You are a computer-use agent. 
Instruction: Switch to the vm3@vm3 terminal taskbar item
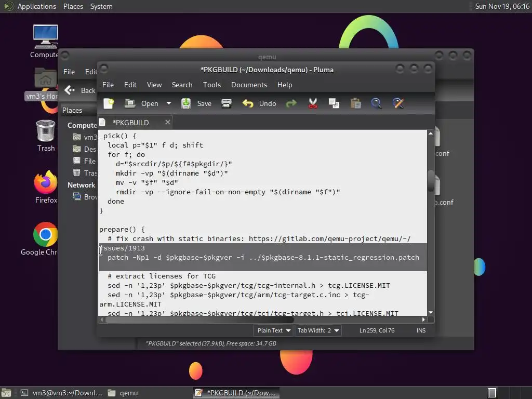pyautogui.click(x=61, y=393)
